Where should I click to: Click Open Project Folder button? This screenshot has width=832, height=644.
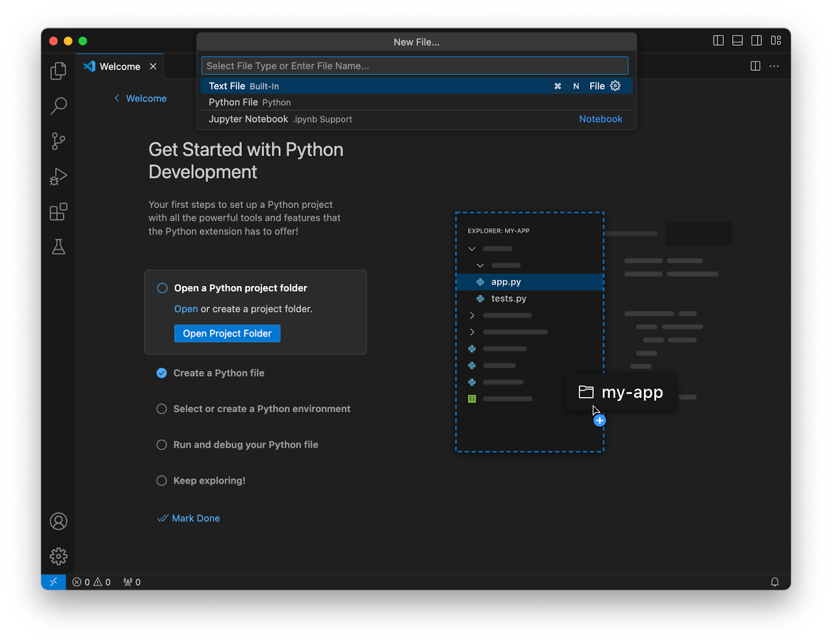pyautogui.click(x=227, y=334)
